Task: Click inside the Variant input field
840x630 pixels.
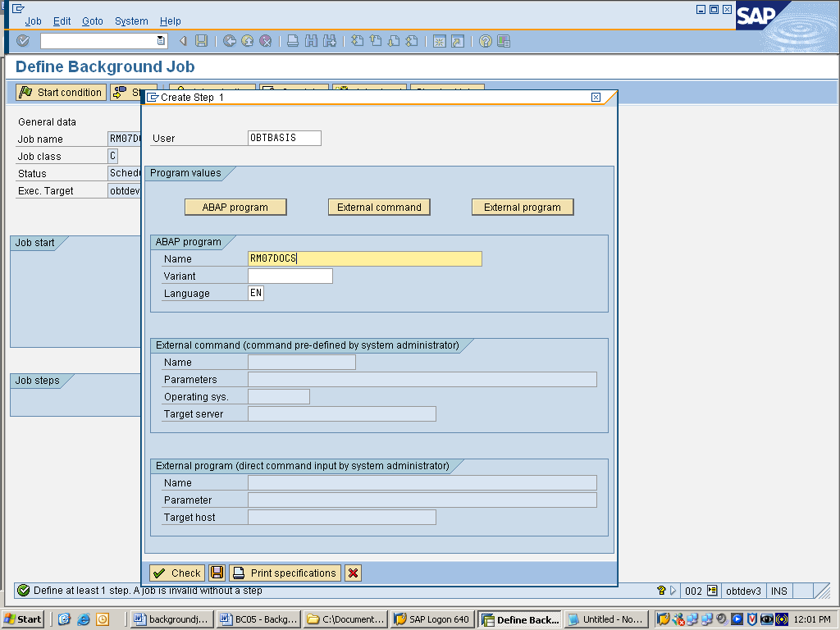Action: (291, 276)
